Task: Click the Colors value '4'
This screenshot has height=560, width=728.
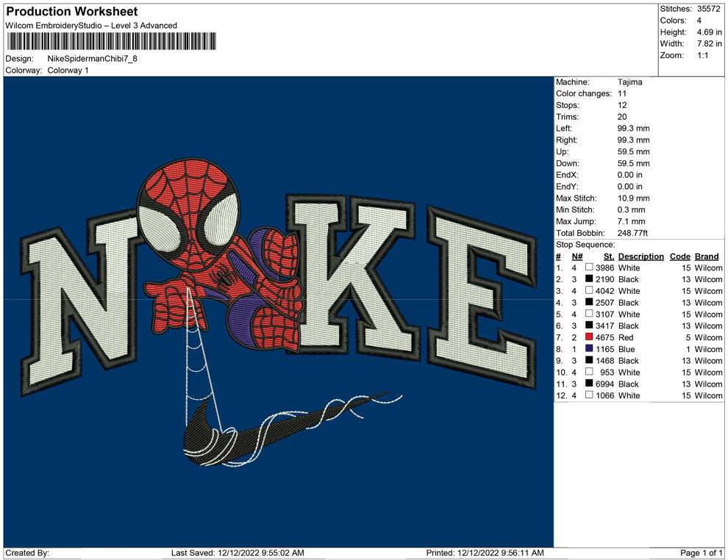Action: click(699, 21)
